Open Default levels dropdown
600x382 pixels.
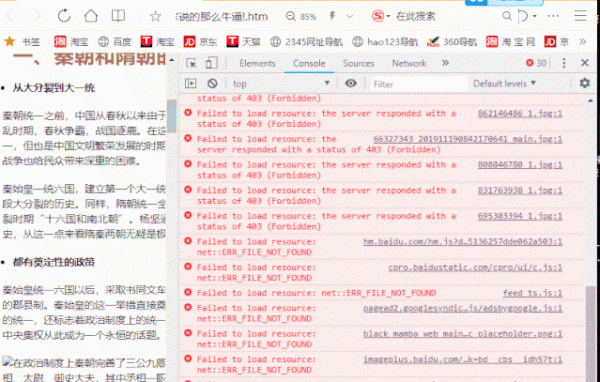(504, 83)
